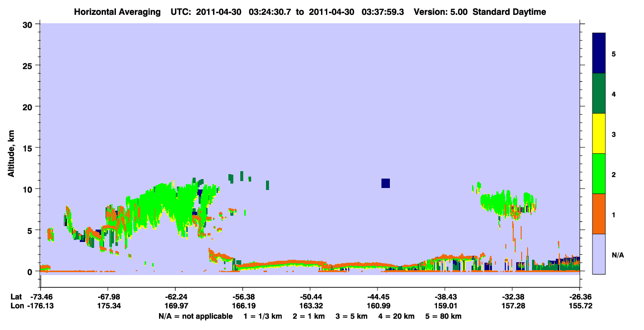Viewport: 644px width, 330px height.
Task: Click 'Standard Daytime' in the title
Action: [x=509, y=12]
